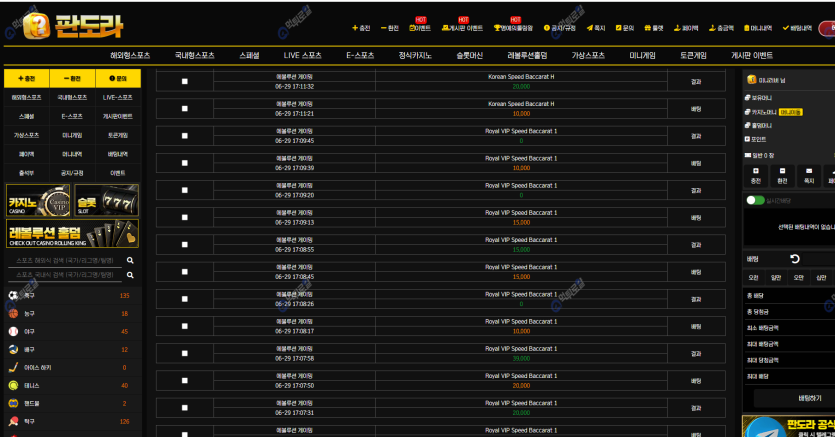The height and width of the screenshot is (437, 835).
Task: Check the box for the 17:11:32 bet row
Action: [185, 81]
